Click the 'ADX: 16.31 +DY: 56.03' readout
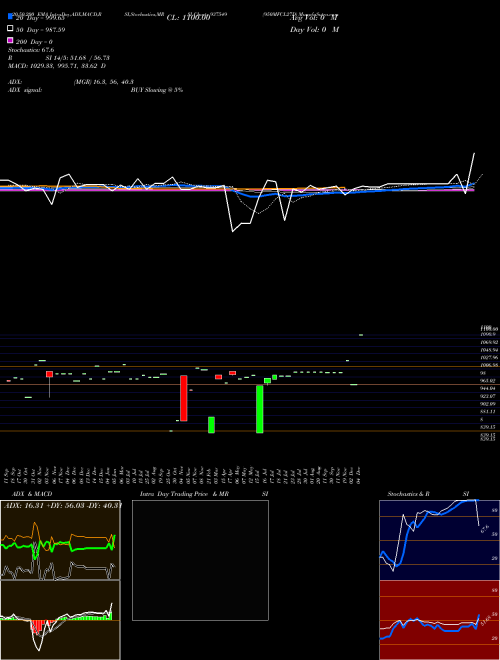Image resolution: width=500 pixels, height=660 pixels. 62,506
